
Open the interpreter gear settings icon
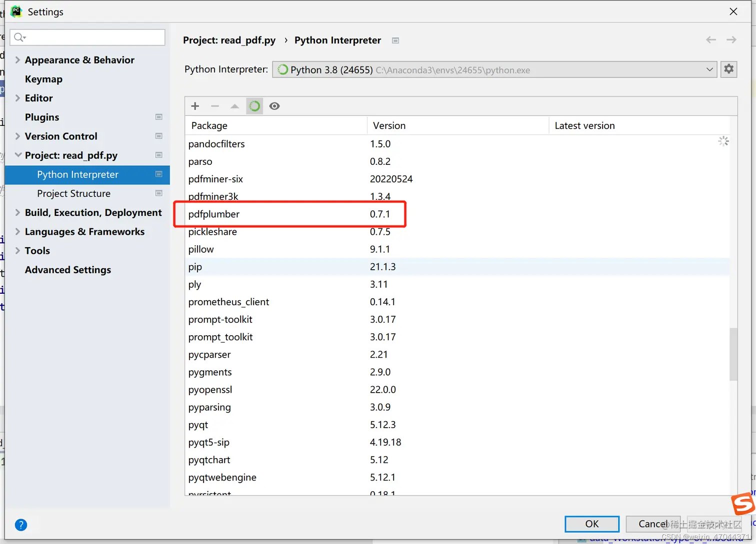point(729,69)
